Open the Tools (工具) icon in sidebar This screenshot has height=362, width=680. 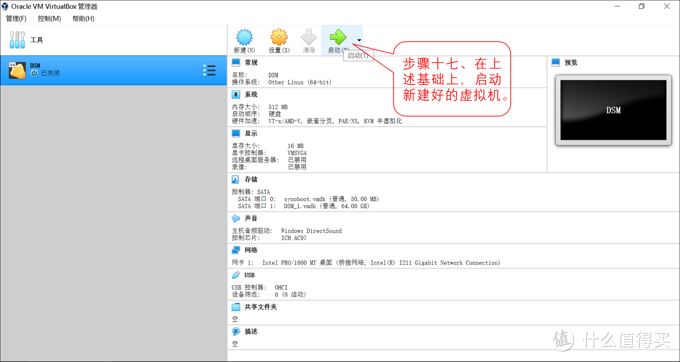click(x=17, y=40)
